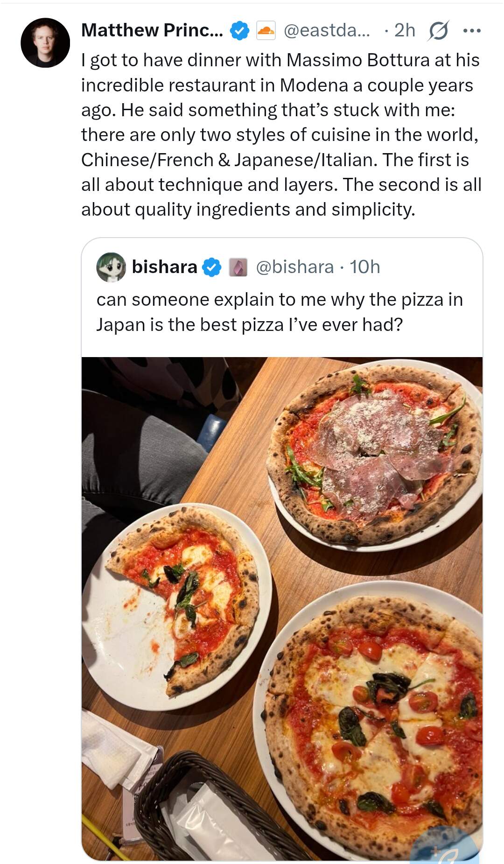Open the quoted tweet about pizza in Japan
The height and width of the screenshot is (864, 504).
279,312
